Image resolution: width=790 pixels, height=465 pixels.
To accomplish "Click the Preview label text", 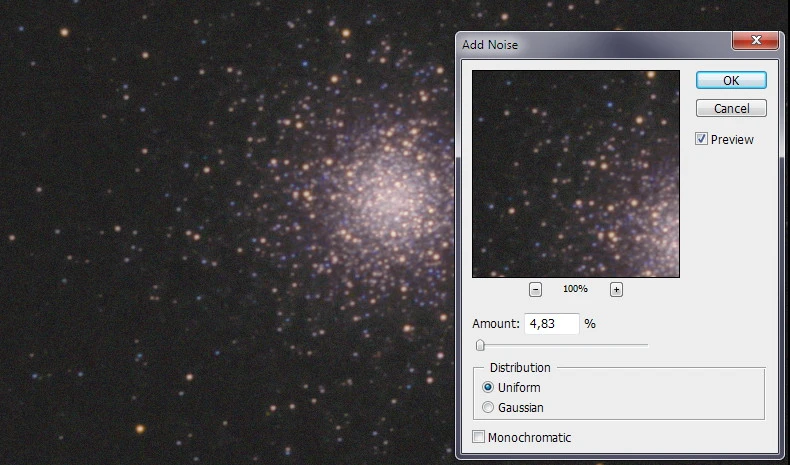I will [732, 139].
